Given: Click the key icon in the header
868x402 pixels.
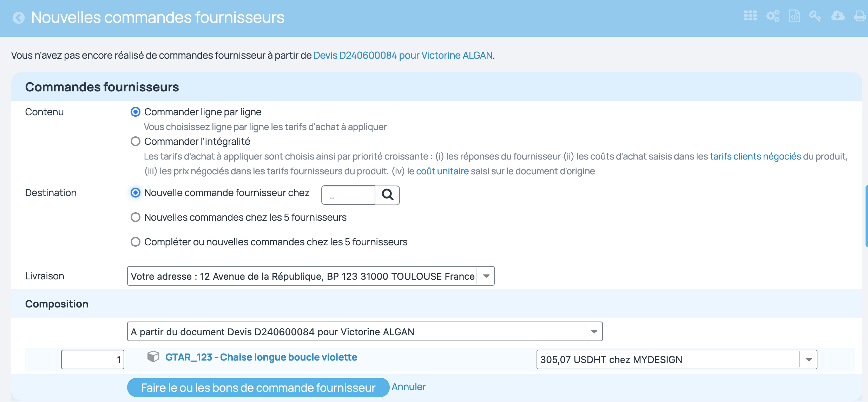Looking at the screenshot, I should click(x=815, y=16).
